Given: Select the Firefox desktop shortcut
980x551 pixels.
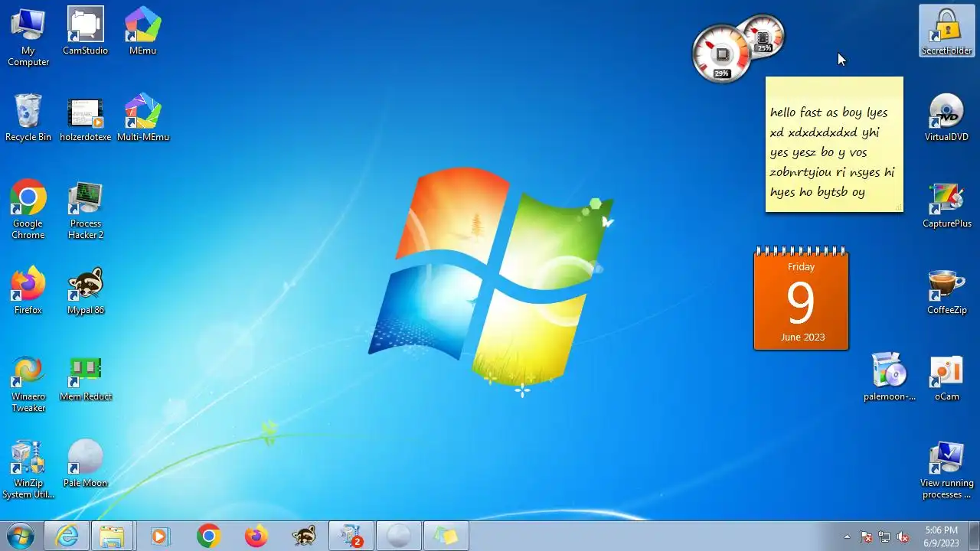Looking at the screenshot, I should (28, 291).
